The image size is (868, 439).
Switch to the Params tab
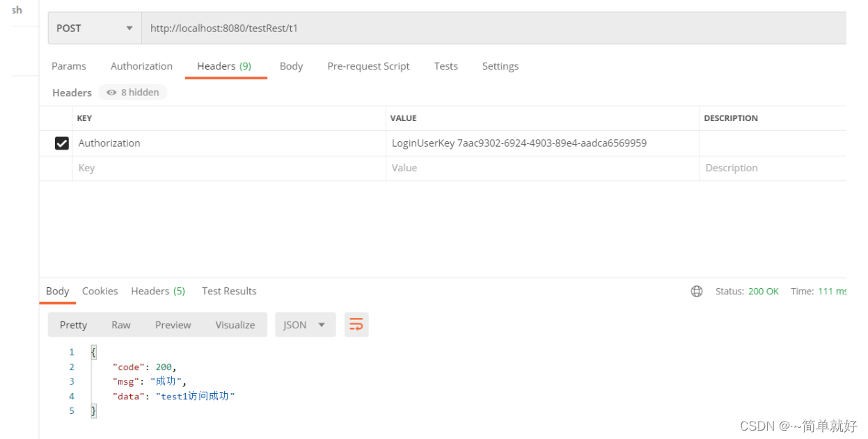[68, 66]
